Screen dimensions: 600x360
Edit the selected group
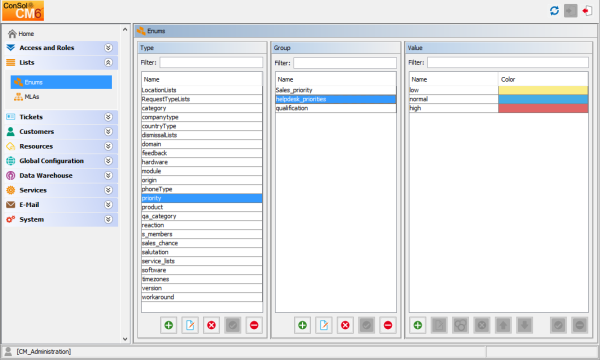point(324,325)
